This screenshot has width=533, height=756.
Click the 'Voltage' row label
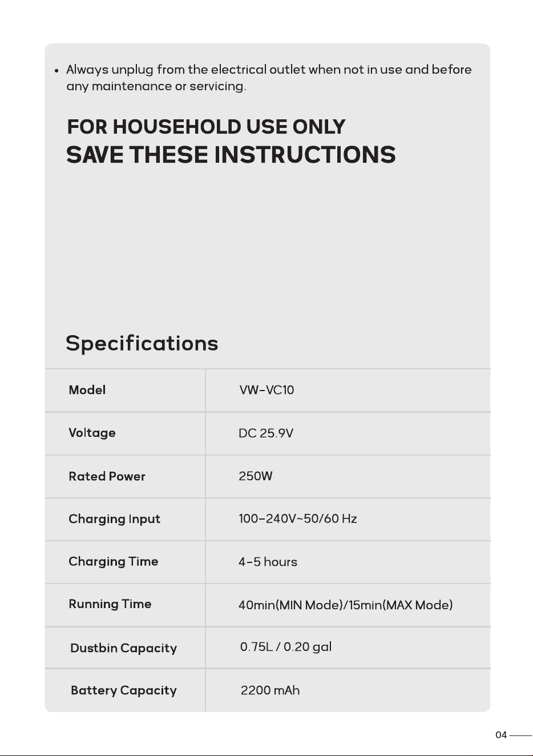(92, 433)
